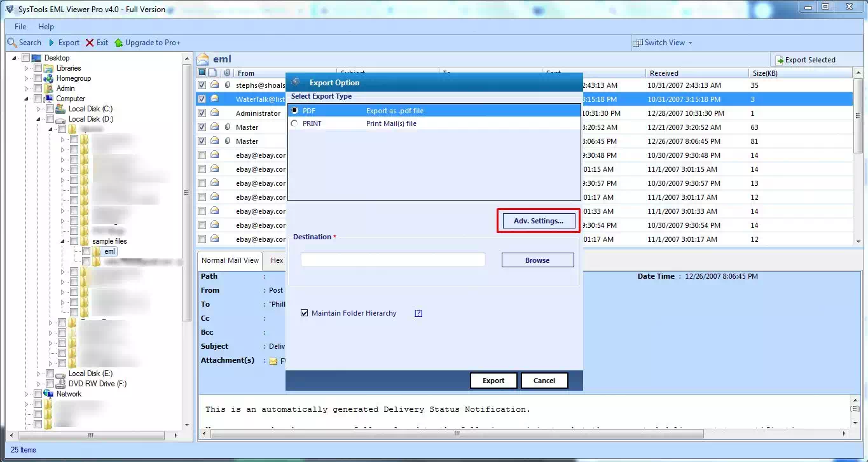The width and height of the screenshot is (868, 462).
Task: Click the Destination path input field
Action: point(393,260)
